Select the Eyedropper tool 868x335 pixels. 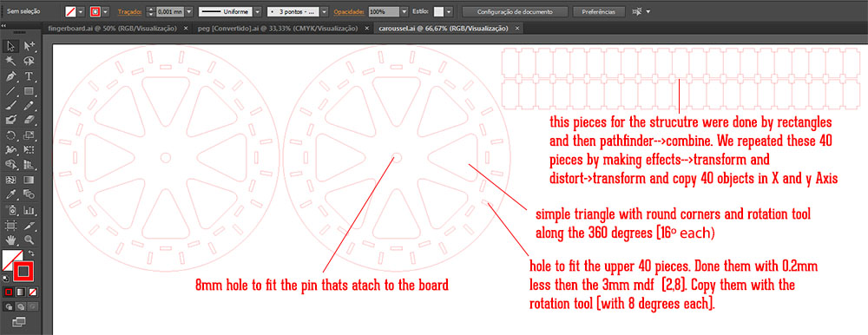click(10, 194)
